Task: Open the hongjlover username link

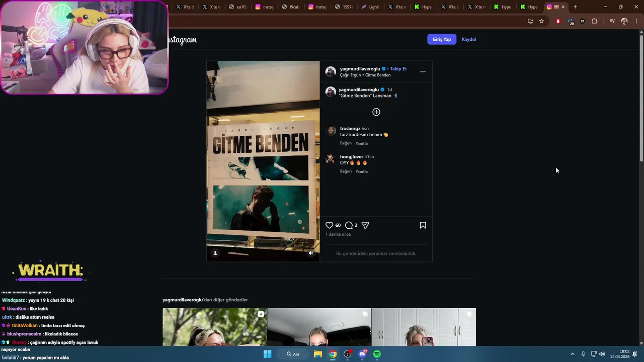Action: pyautogui.click(x=351, y=157)
